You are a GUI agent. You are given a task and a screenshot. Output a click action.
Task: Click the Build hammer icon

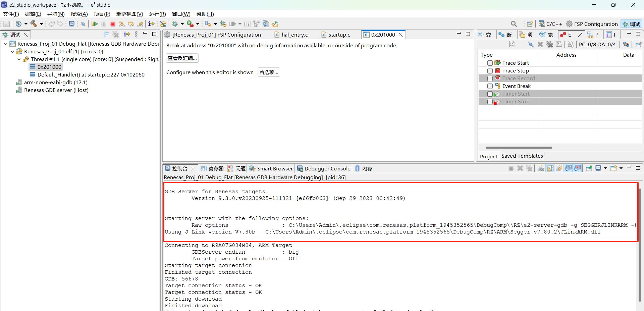[34, 24]
